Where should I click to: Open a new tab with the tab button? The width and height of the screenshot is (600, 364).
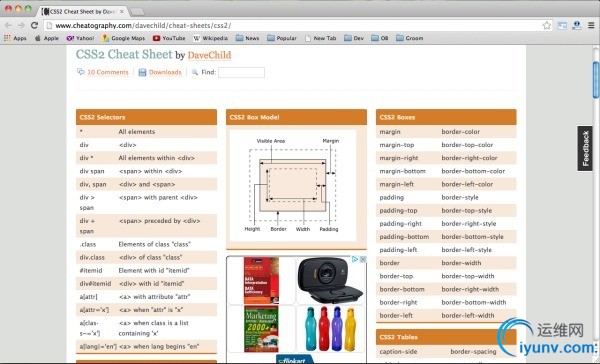click(138, 12)
